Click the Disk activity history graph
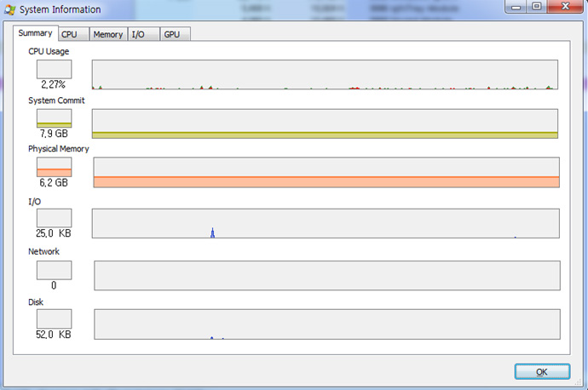The image size is (588, 390). tap(326, 324)
